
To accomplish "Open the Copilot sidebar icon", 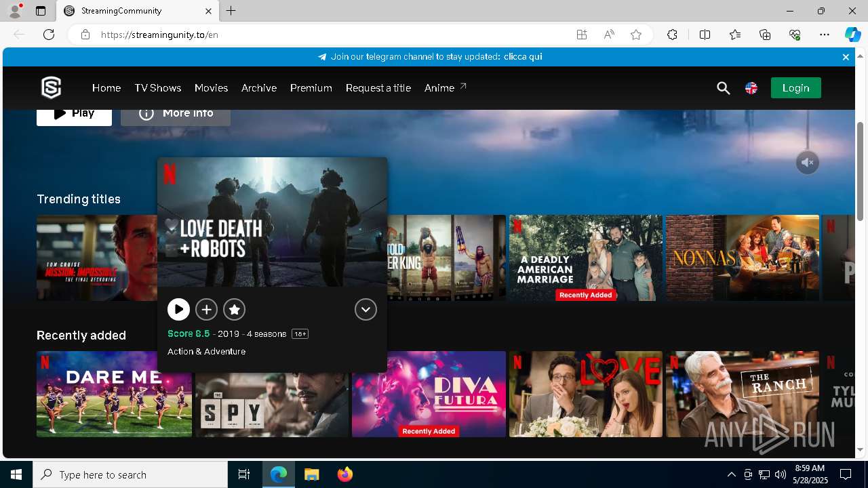I will [x=852, y=35].
